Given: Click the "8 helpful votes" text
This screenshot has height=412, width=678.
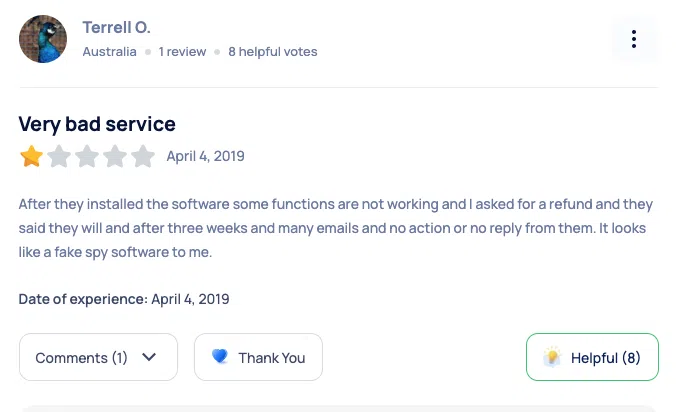Looking at the screenshot, I should [x=272, y=52].
